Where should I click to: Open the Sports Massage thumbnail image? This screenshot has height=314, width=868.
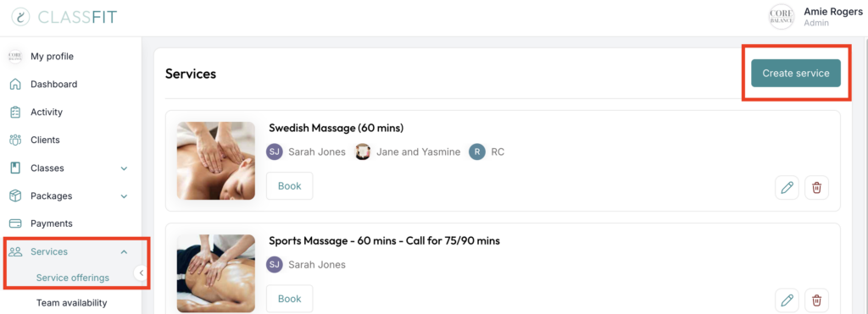[216, 273]
